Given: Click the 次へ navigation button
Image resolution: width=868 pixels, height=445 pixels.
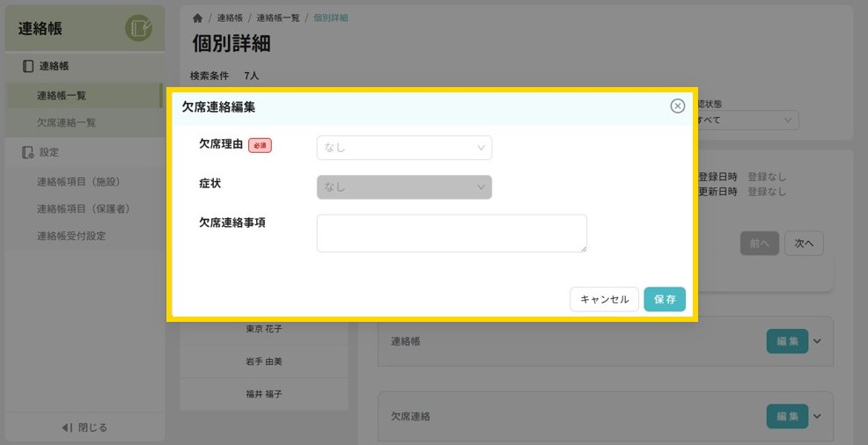Looking at the screenshot, I should click(x=804, y=244).
